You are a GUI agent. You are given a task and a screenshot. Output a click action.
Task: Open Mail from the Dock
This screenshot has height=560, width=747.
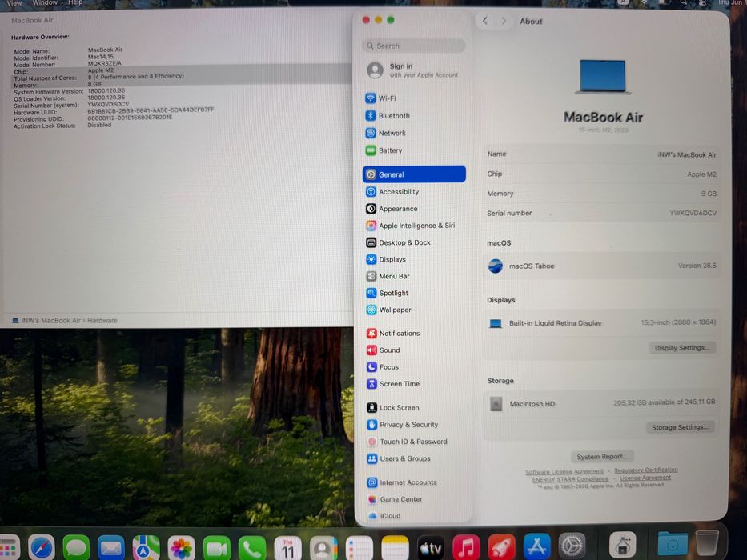pos(111,548)
